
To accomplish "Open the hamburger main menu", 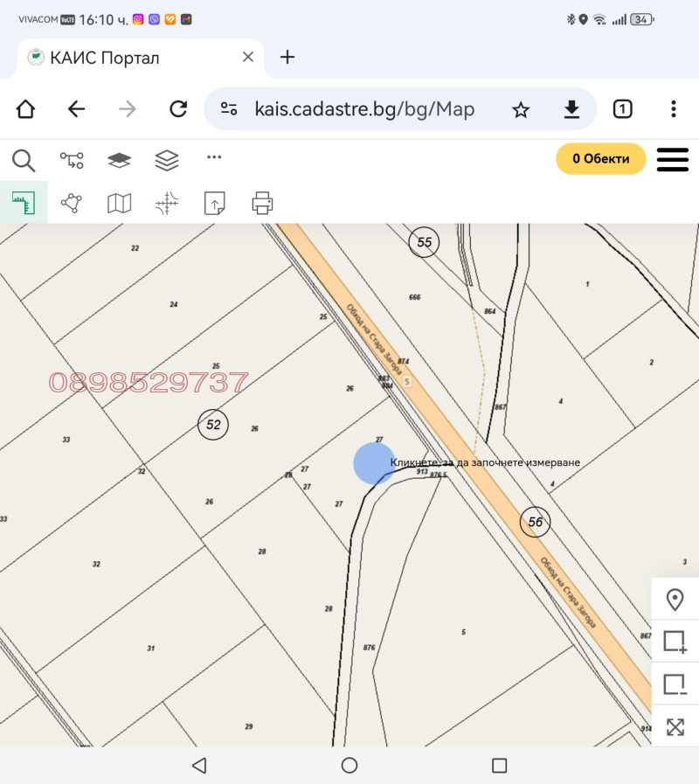I will point(672,159).
